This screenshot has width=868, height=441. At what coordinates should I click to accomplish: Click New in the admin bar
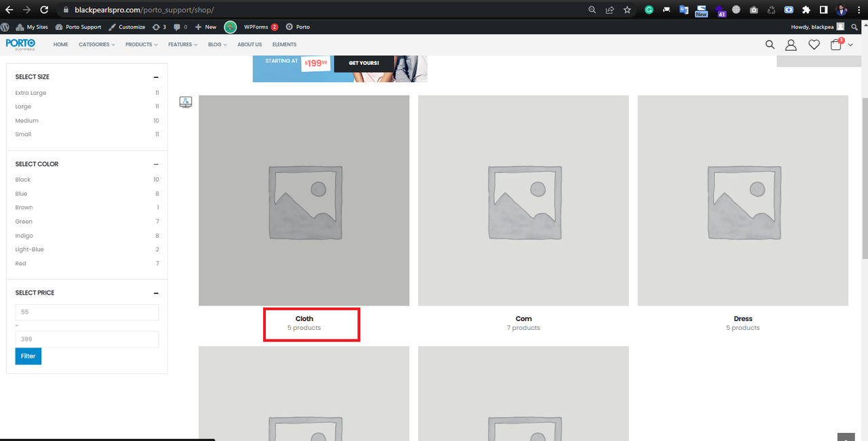[x=205, y=27]
